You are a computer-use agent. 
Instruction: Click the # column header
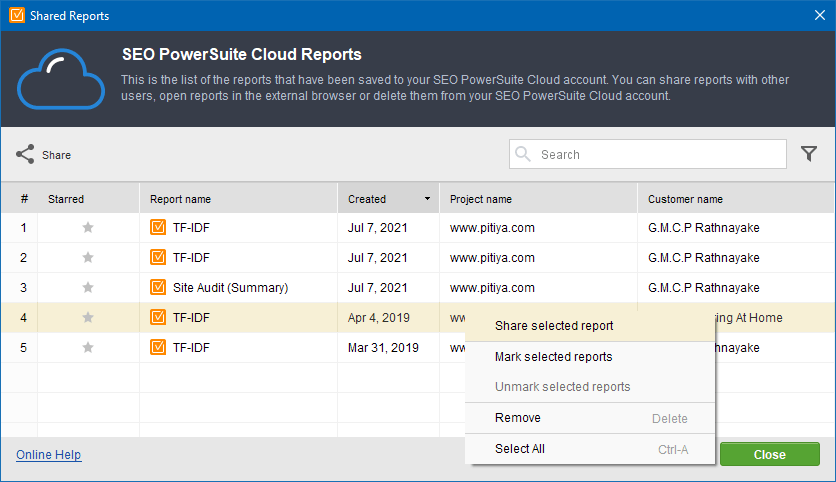(20, 199)
